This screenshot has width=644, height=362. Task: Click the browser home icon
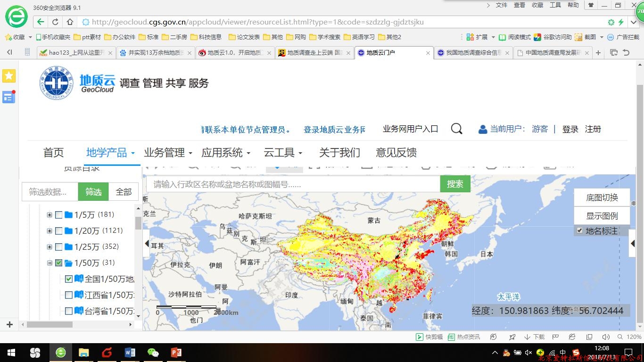(x=70, y=22)
